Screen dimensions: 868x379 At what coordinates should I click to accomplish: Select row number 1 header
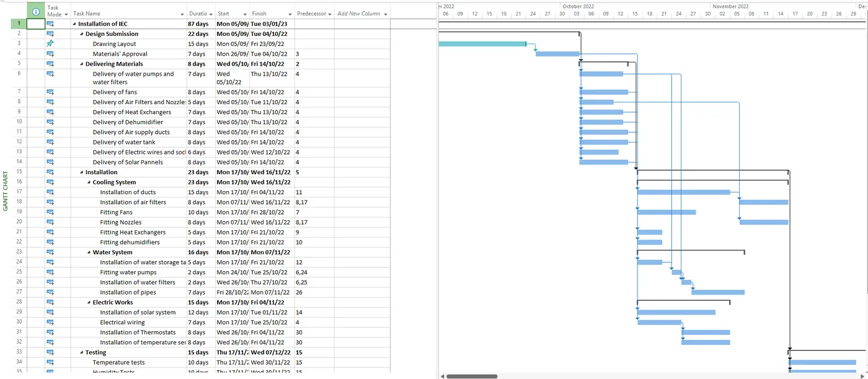coord(19,24)
